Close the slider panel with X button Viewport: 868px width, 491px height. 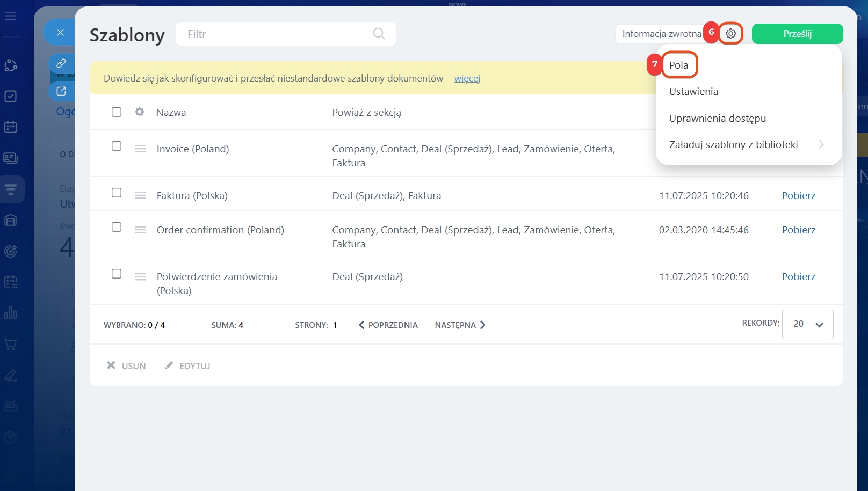(60, 33)
